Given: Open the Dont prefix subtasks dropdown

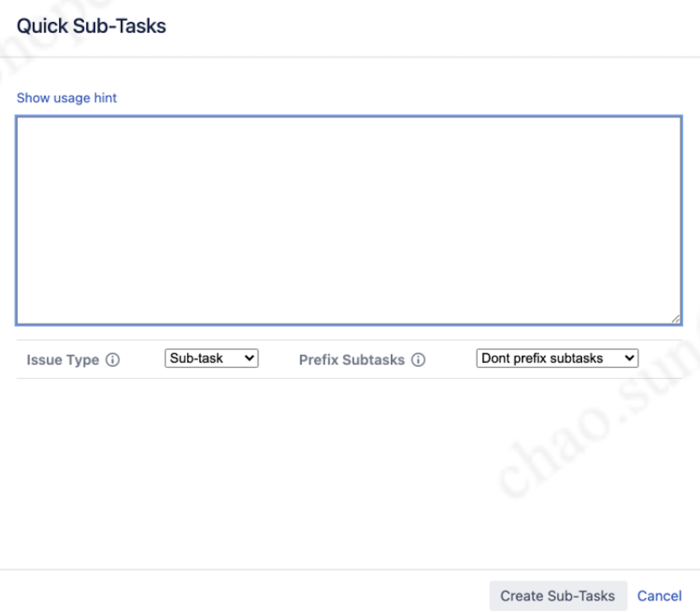Looking at the screenshot, I should [557, 358].
